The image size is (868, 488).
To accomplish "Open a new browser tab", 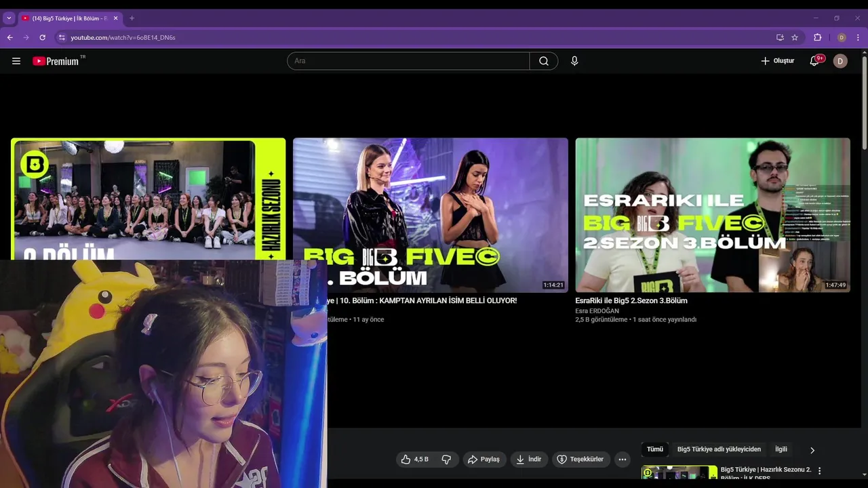I will [132, 18].
